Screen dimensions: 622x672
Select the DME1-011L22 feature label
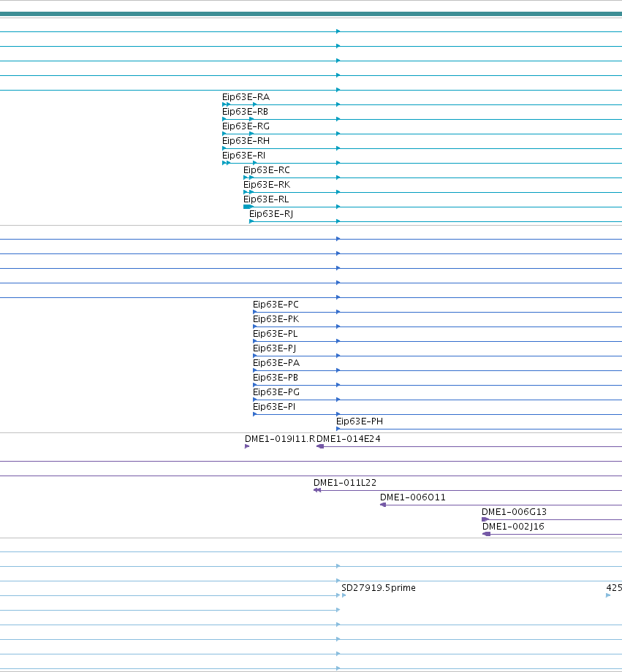[x=345, y=483]
